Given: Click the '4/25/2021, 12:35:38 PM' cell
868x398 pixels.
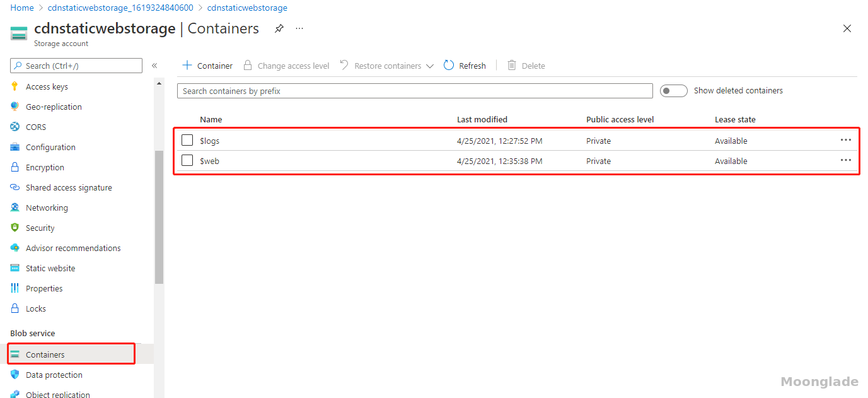Looking at the screenshot, I should (x=499, y=161).
